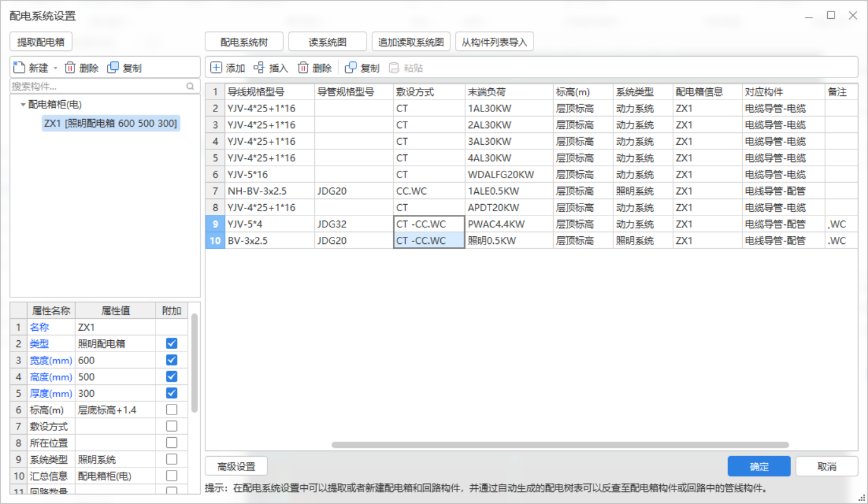Click the property panel vertical scrollbar

coord(195,363)
